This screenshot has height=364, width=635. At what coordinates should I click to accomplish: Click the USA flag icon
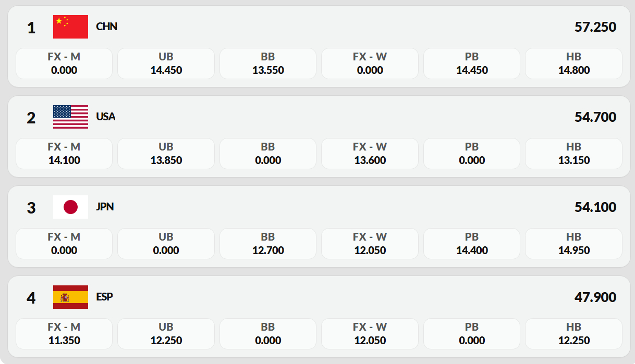[x=70, y=117]
